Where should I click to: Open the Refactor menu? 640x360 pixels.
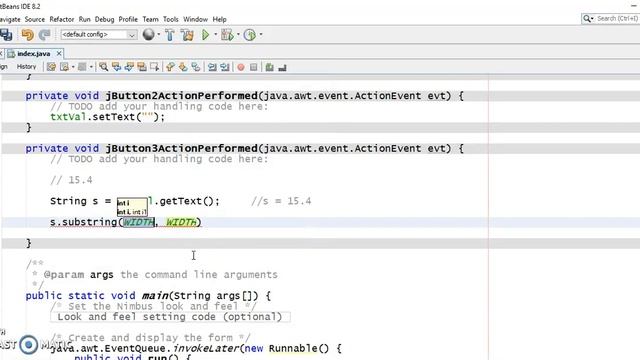pyautogui.click(x=62, y=19)
